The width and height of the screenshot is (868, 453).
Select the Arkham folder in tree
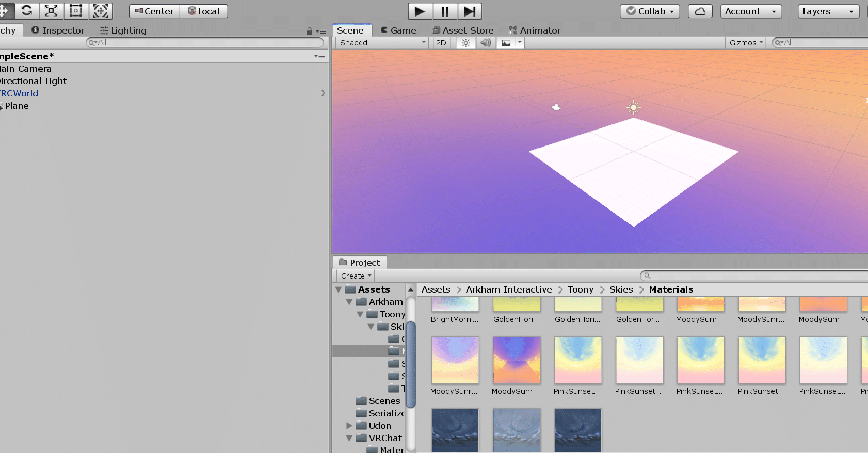click(x=379, y=302)
